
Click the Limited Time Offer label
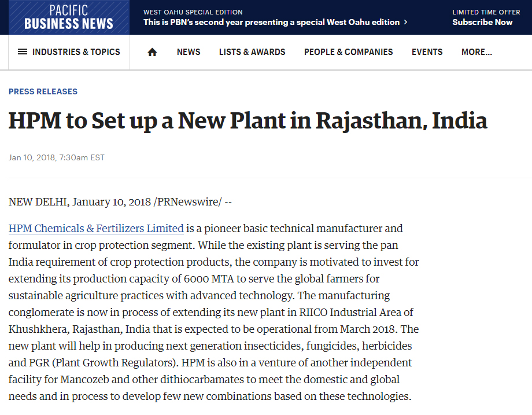tap(486, 12)
